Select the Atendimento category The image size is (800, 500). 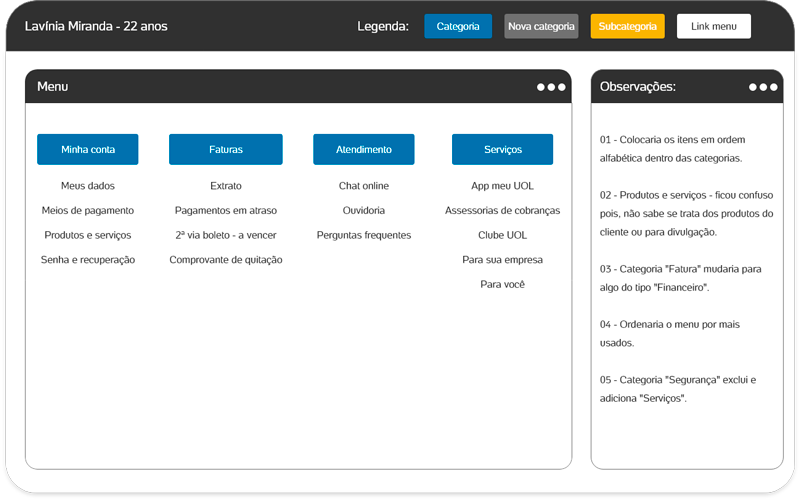(x=363, y=149)
